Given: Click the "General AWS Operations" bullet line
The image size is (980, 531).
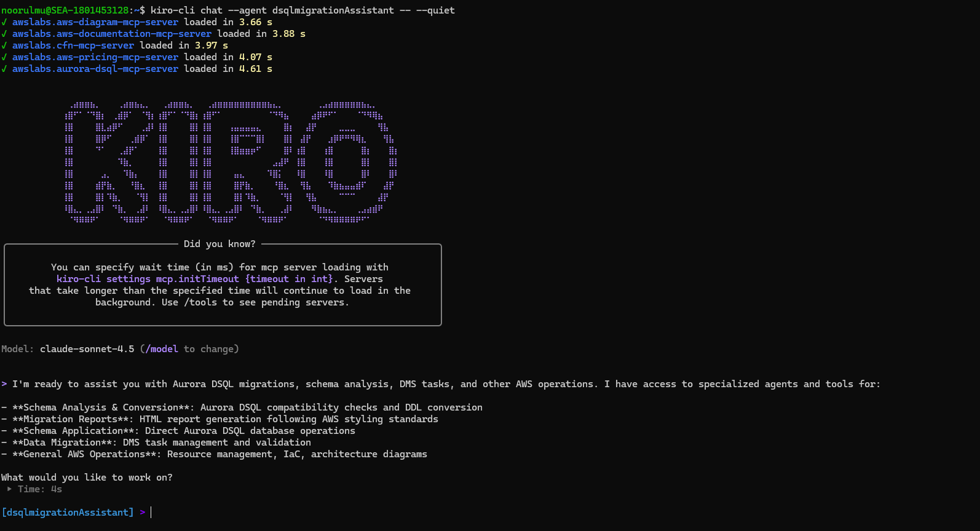Looking at the screenshot, I should (x=214, y=454).
